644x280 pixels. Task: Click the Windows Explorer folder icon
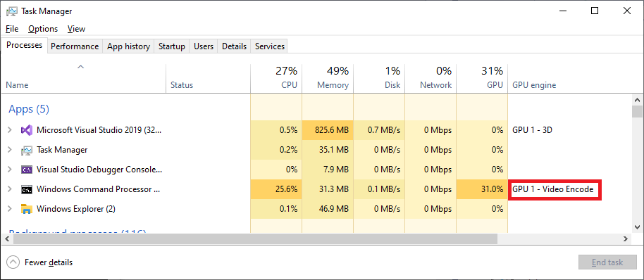(x=26, y=209)
